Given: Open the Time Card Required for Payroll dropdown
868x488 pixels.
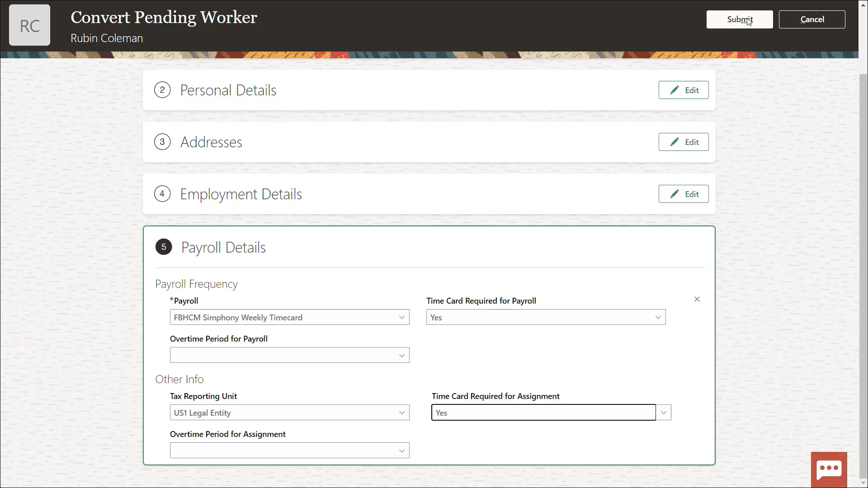Looking at the screenshot, I should point(658,317).
